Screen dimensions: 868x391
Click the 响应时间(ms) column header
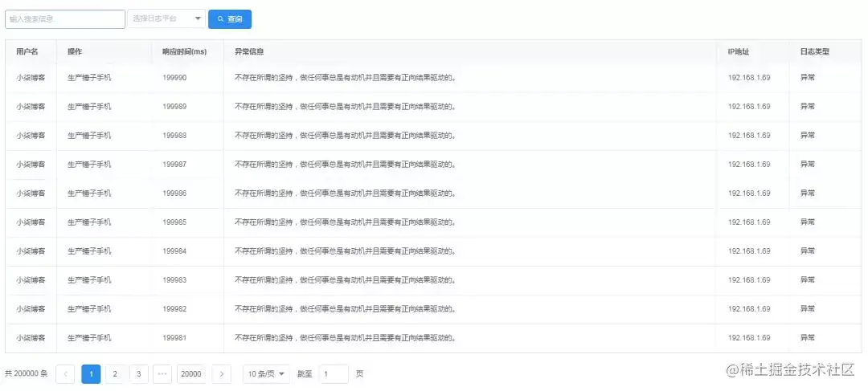click(x=184, y=51)
